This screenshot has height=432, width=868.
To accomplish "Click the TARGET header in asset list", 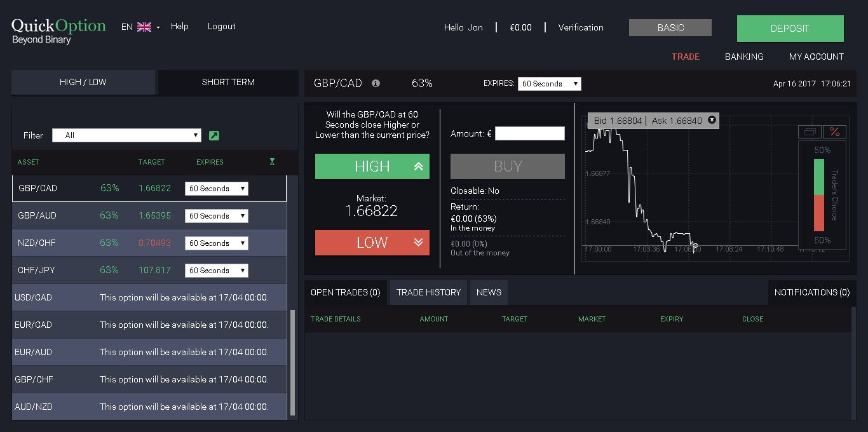I will (x=152, y=162).
